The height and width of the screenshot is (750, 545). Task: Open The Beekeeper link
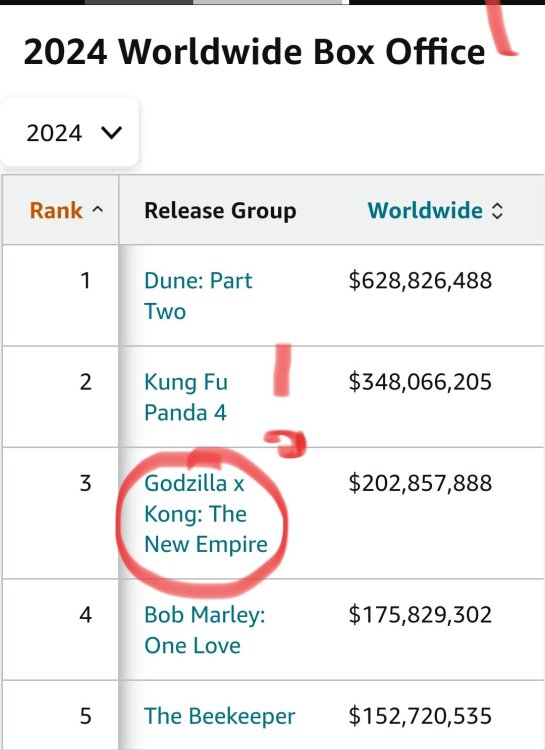[220, 716]
